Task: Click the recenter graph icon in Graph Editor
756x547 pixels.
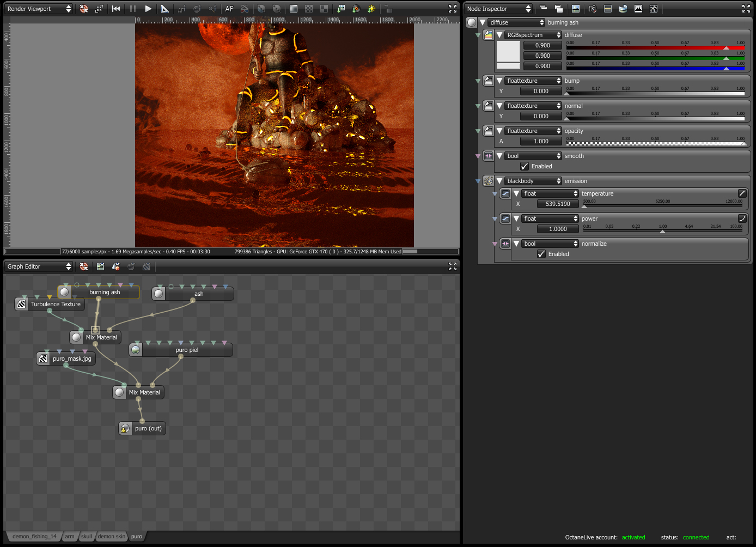Action: click(x=84, y=266)
